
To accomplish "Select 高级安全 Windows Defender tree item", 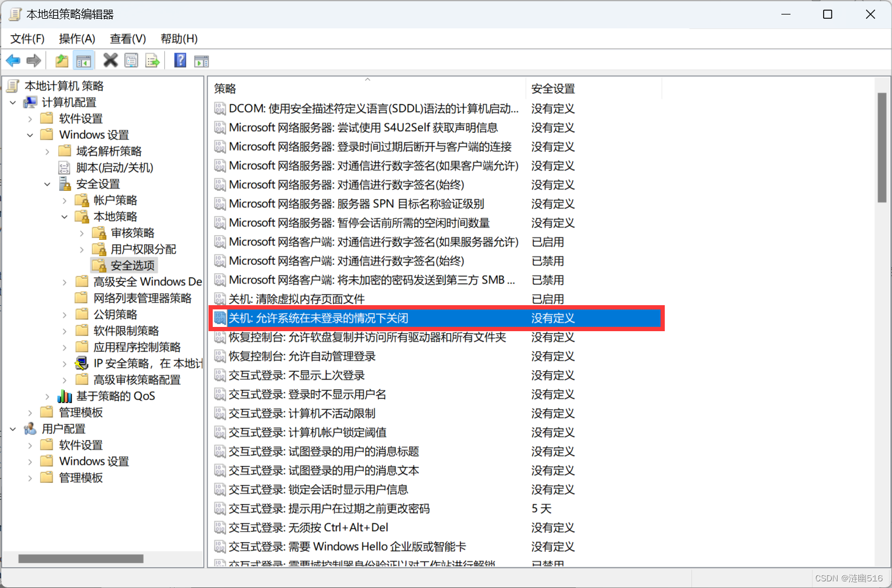I will click(147, 282).
